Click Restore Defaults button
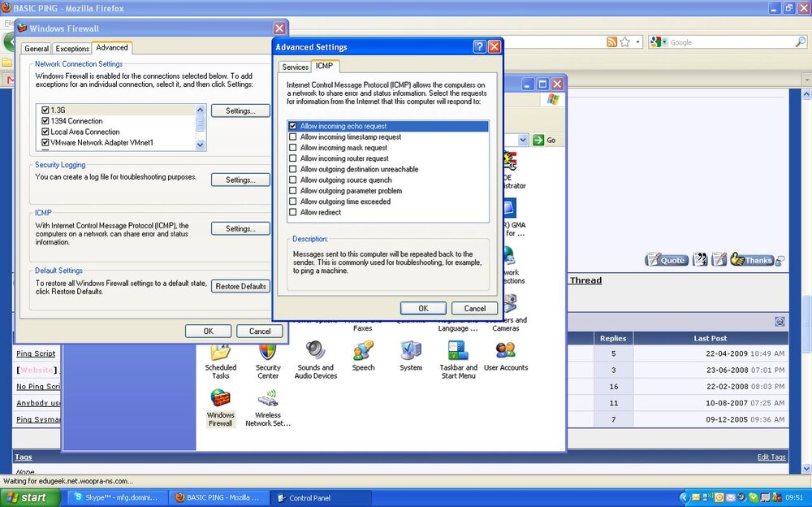This screenshot has height=507, width=812. click(x=241, y=286)
